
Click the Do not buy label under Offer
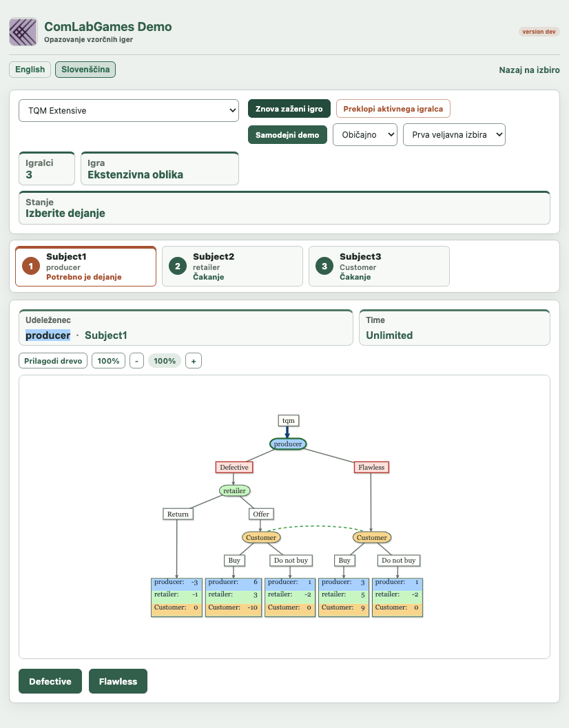(x=291, y=561)
